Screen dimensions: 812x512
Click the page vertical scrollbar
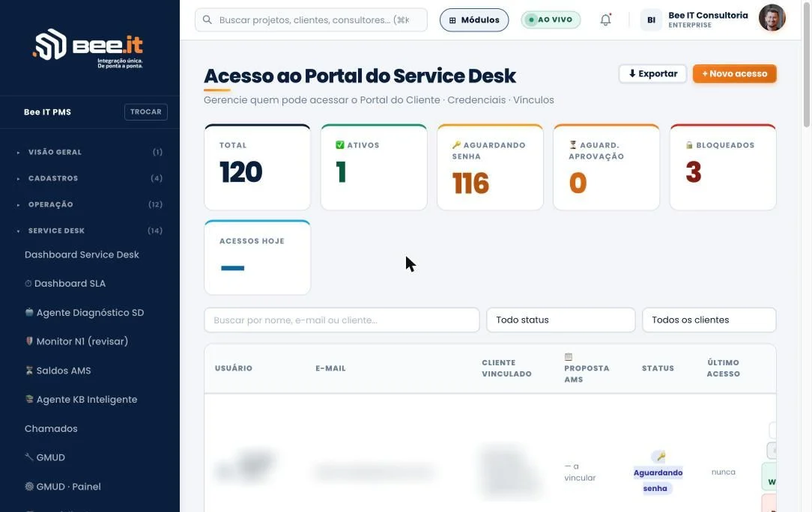click(x=806, y=64)
